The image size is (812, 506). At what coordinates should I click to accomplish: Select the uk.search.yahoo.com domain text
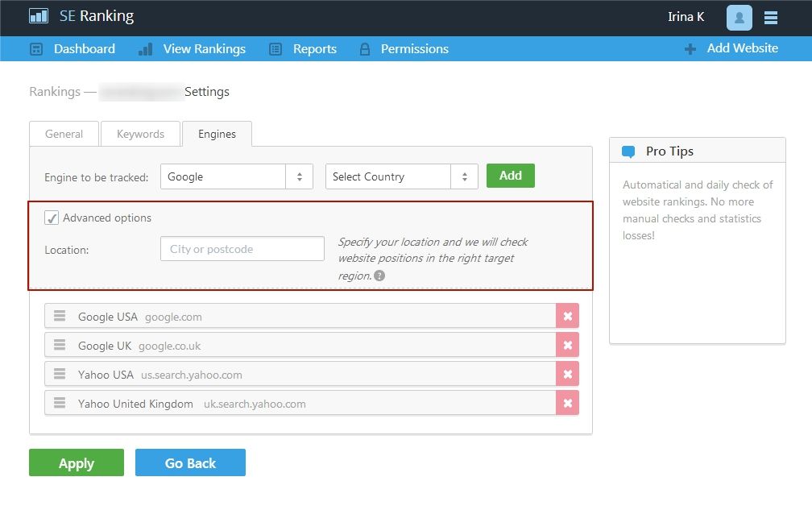255,404
